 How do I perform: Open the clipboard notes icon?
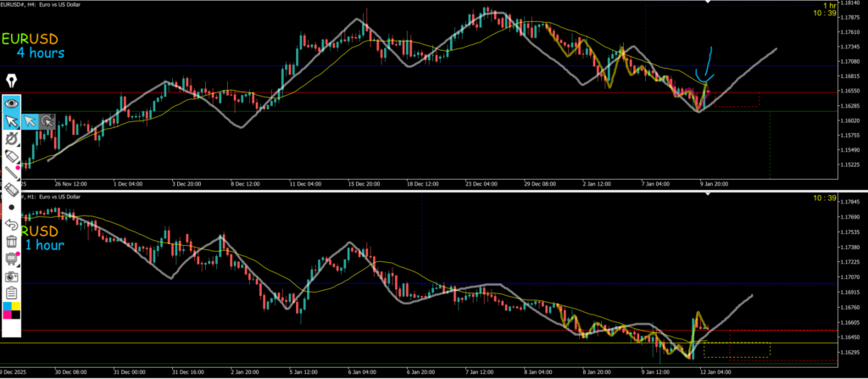tap(11, 293)
